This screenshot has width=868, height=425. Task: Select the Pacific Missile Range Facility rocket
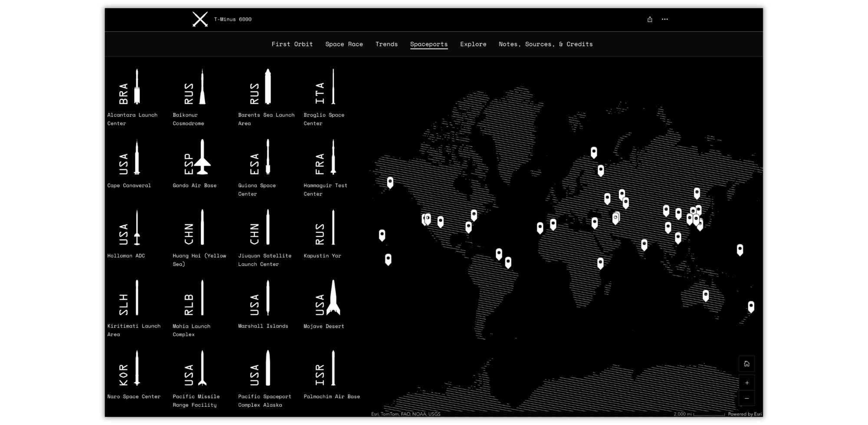202,368
